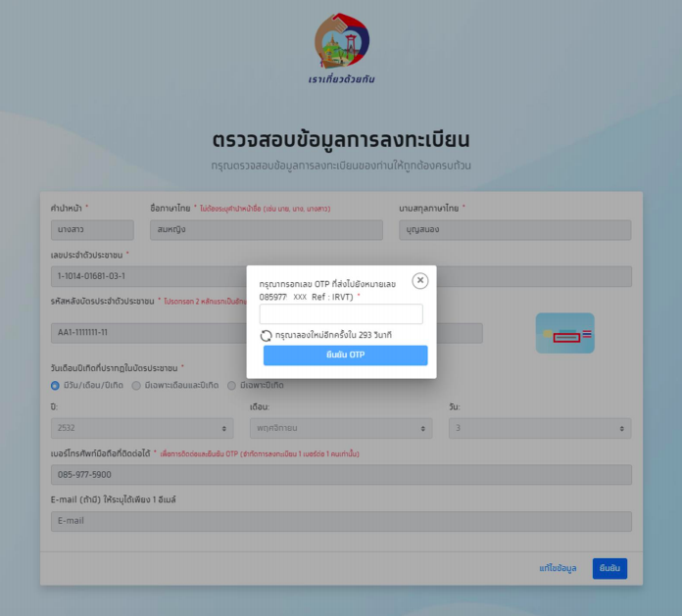Click the E-mail input field
682x616 pixels.
click(x=341, y=521)
